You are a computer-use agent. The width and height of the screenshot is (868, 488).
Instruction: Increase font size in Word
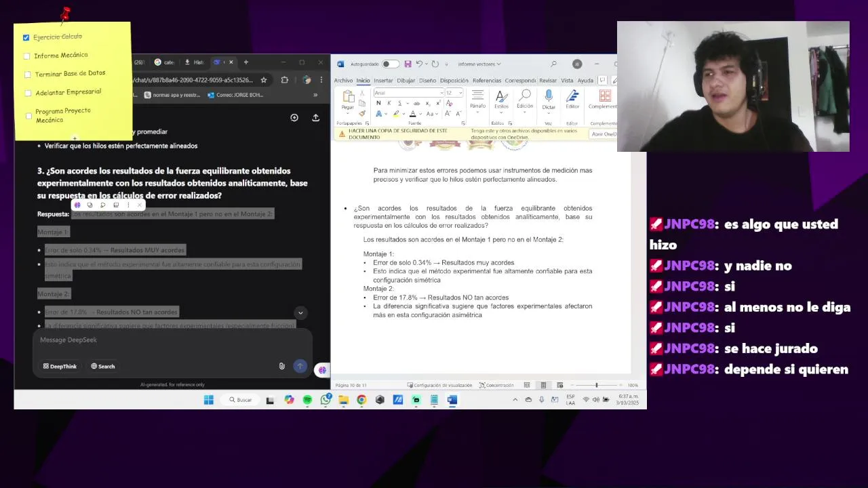click(448, 113)
